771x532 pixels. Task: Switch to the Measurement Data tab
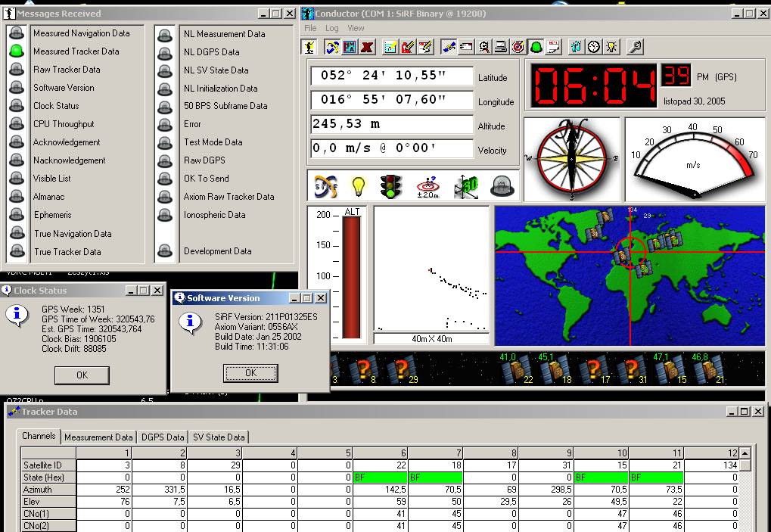click(x=98, y=437)
